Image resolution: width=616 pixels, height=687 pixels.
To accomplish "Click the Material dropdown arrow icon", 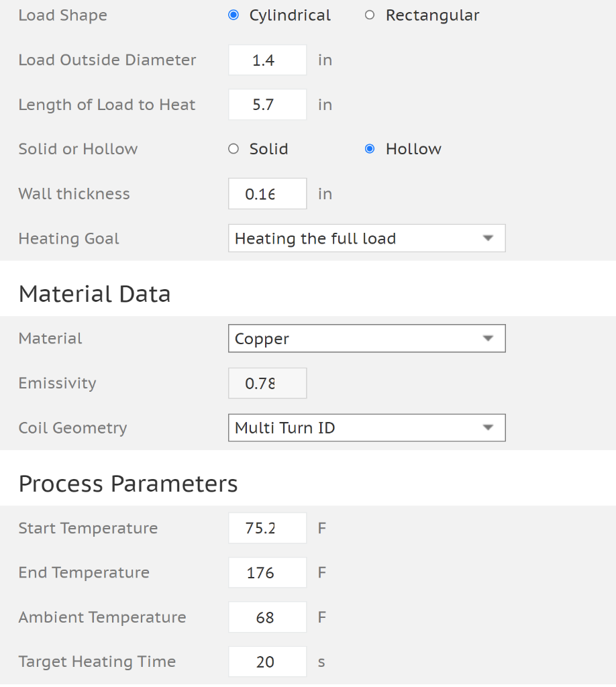I will pyautogui.click(x=488, y=339).
